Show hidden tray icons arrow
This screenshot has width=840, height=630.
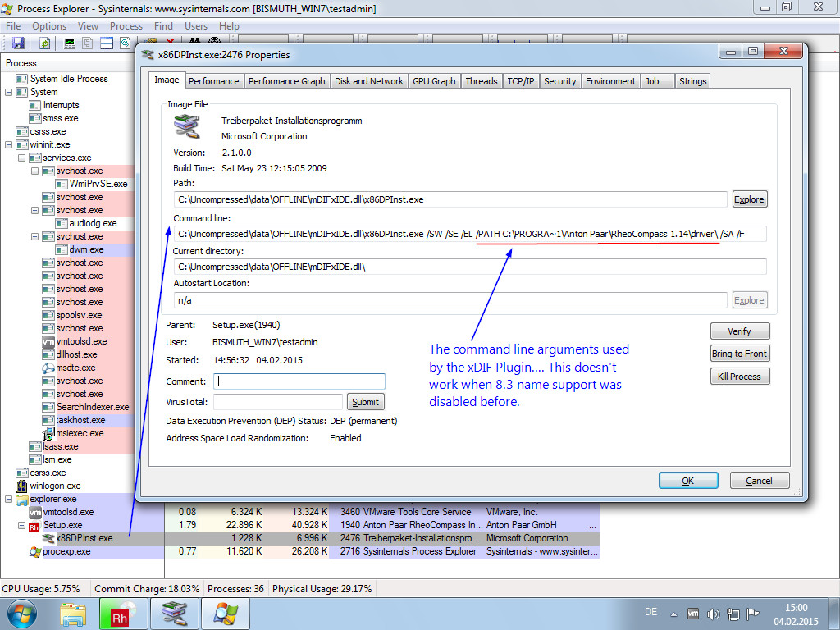pos(674,614)
